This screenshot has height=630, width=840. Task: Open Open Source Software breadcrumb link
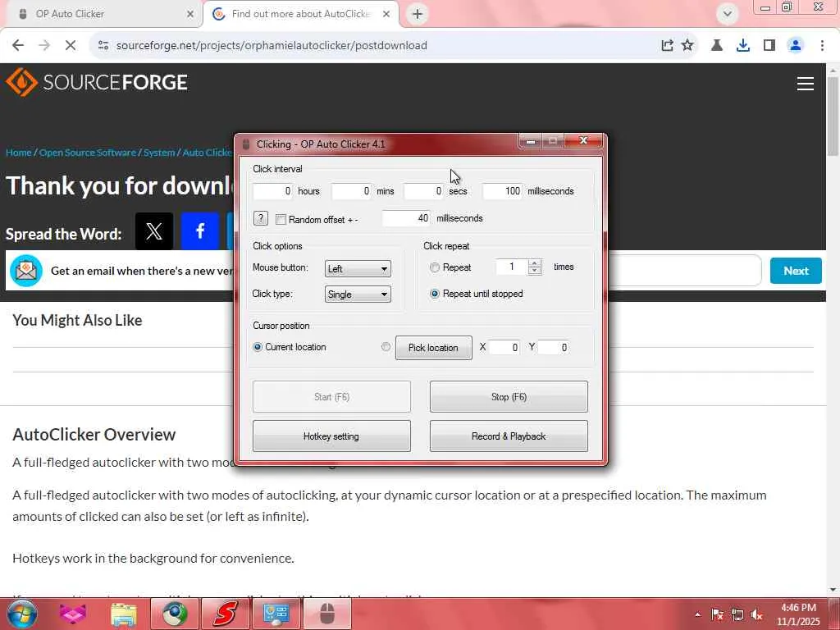88,153
